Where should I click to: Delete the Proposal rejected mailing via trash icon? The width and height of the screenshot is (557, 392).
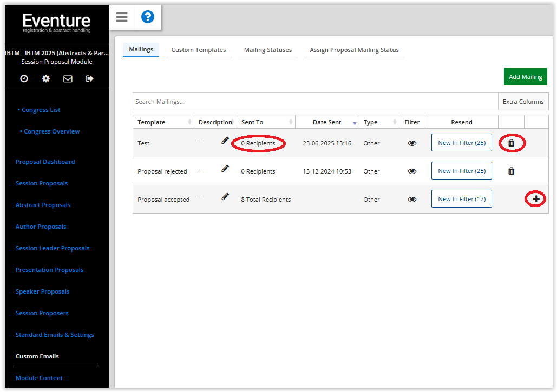511,171
